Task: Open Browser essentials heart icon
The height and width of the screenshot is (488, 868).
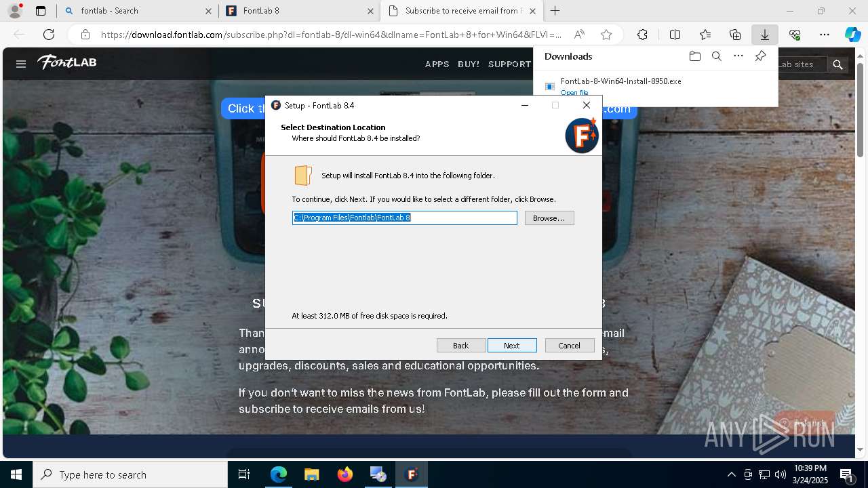Action: (795, 35)
